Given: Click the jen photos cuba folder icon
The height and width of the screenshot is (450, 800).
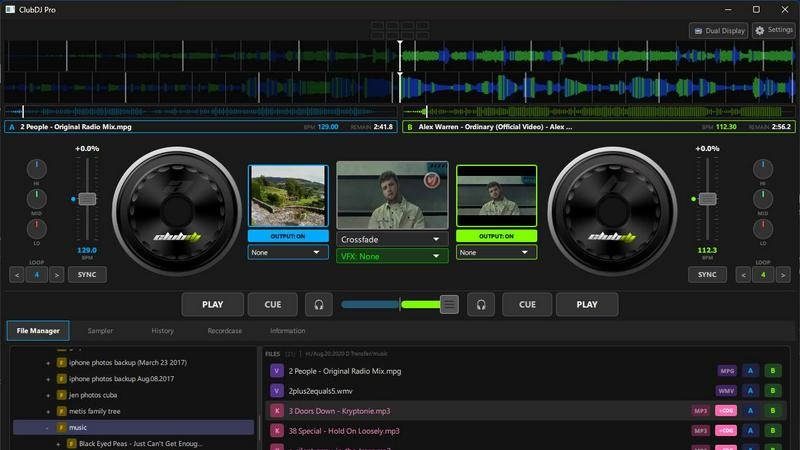Looking at the screenshot, I should coord(62,395).
